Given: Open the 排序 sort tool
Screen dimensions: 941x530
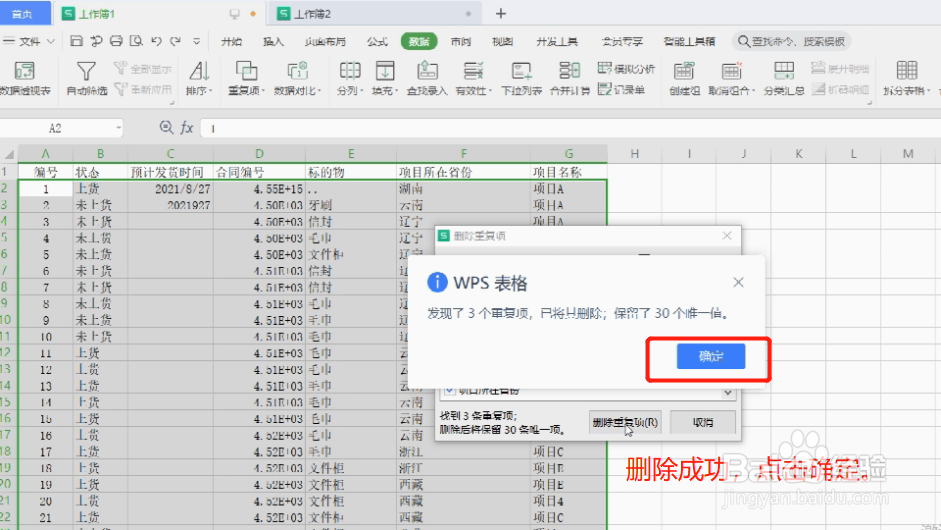Looking at the screenshot, I should 199,78.
